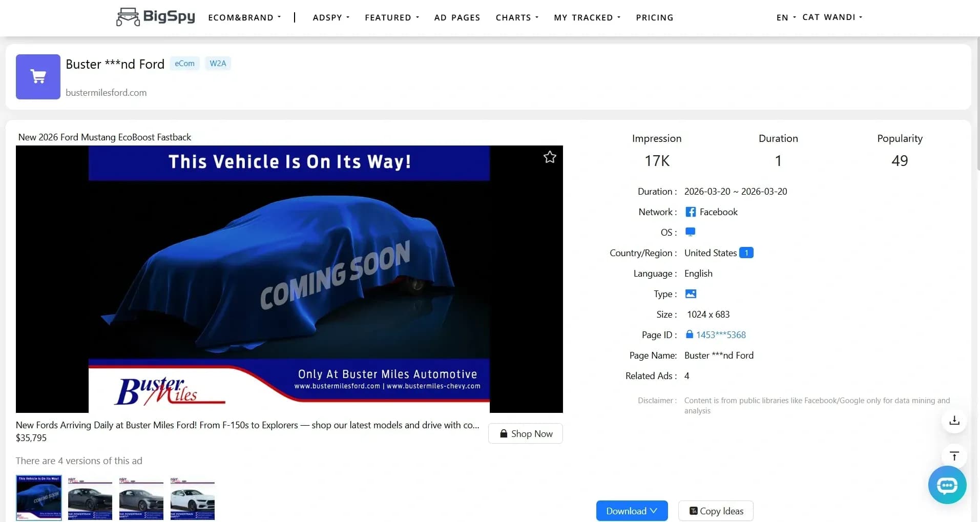
Task: Open the chat support bubble
Action: tap(946, 485)
